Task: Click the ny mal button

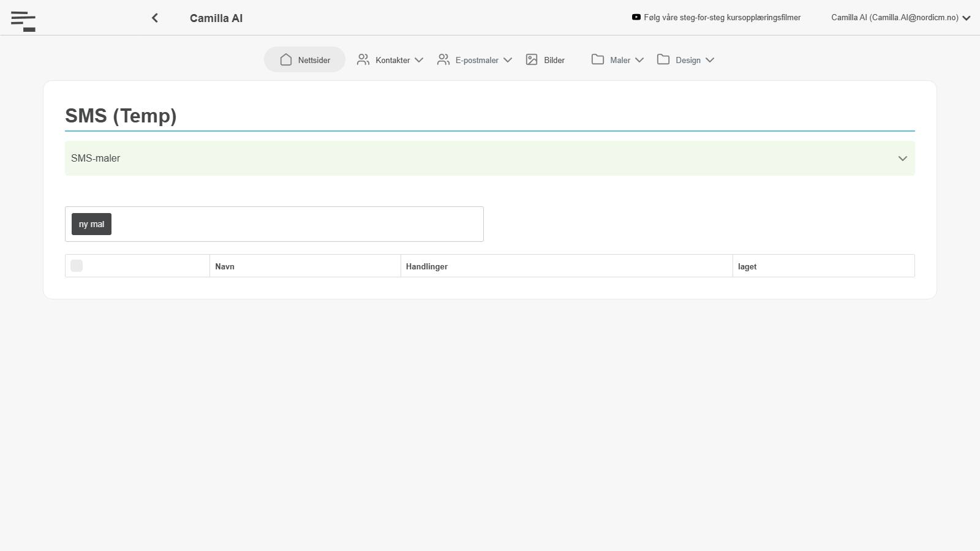Action: click(91, 224)
